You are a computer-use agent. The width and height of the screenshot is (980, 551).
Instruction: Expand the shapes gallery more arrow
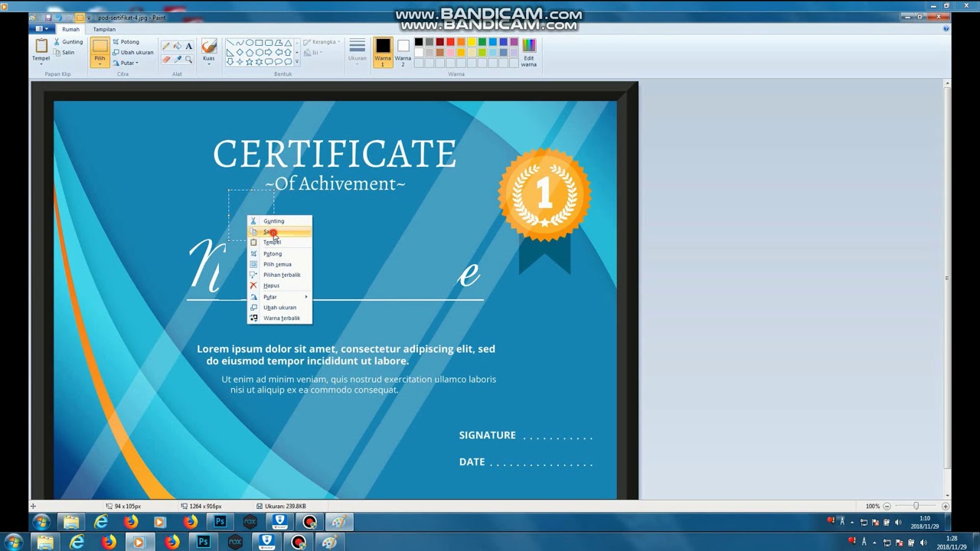click(297, 63)
